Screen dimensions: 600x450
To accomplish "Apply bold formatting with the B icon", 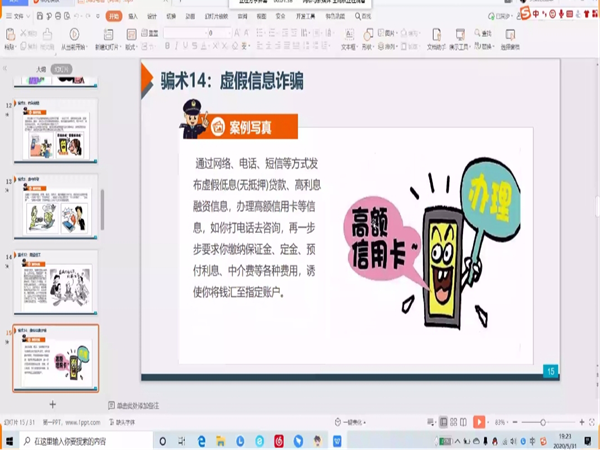I will (x=168, y=46).
